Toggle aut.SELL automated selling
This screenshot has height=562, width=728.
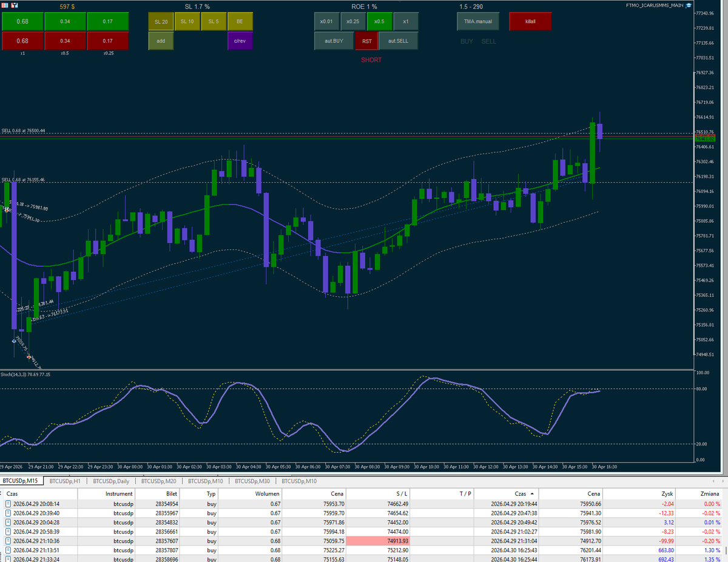pos(398,41)
